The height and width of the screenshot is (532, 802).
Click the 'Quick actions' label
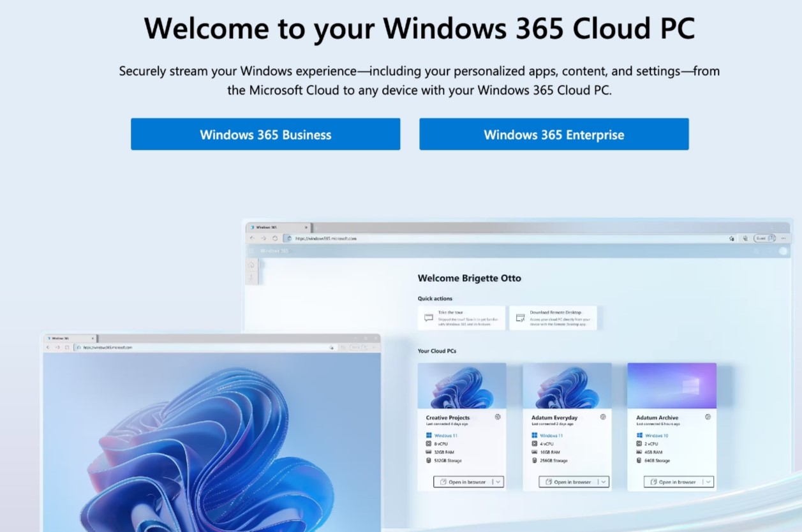point(435,299)
